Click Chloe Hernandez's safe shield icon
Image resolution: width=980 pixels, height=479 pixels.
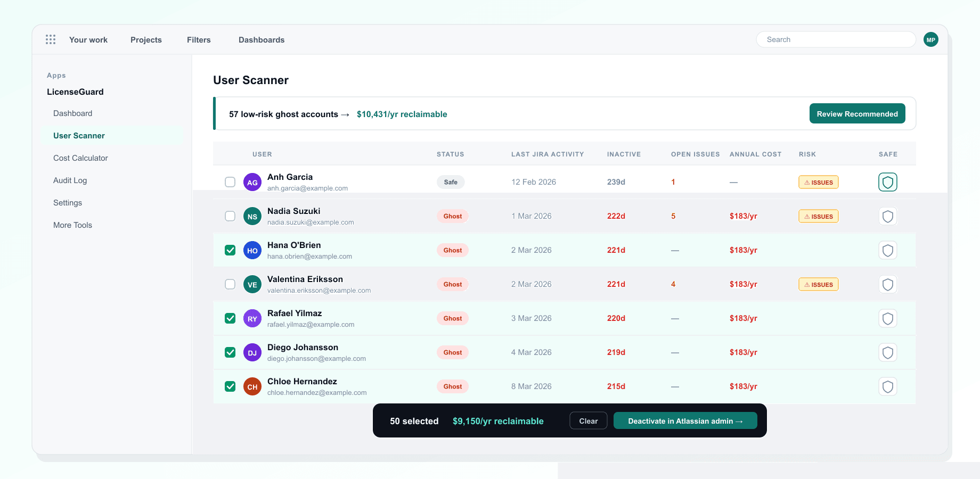point(888,386)
